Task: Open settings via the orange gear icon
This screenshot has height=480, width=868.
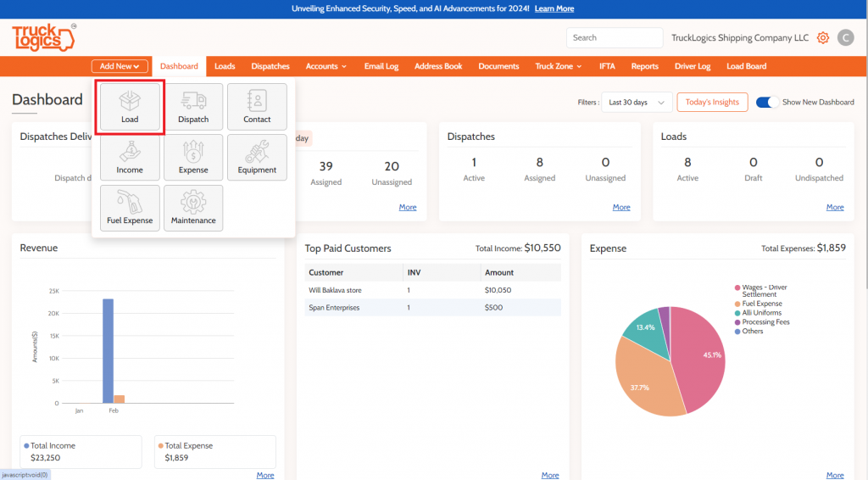Action: [823, 37]
